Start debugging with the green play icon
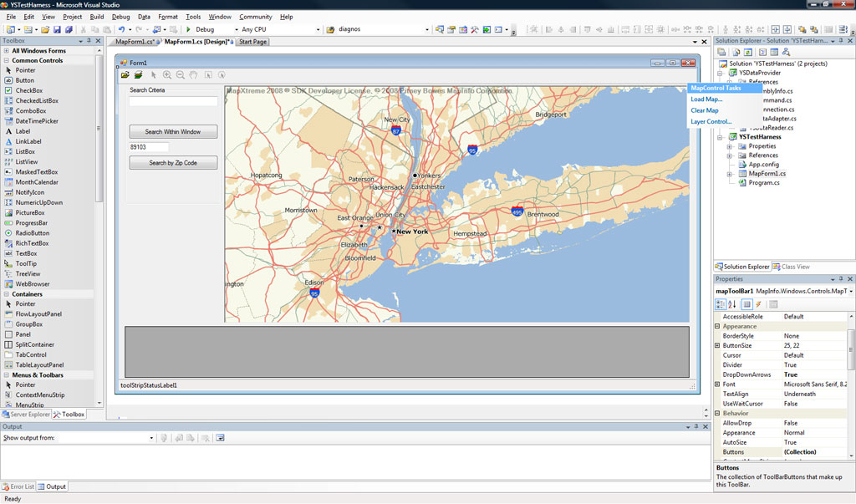 coord(188,29)
